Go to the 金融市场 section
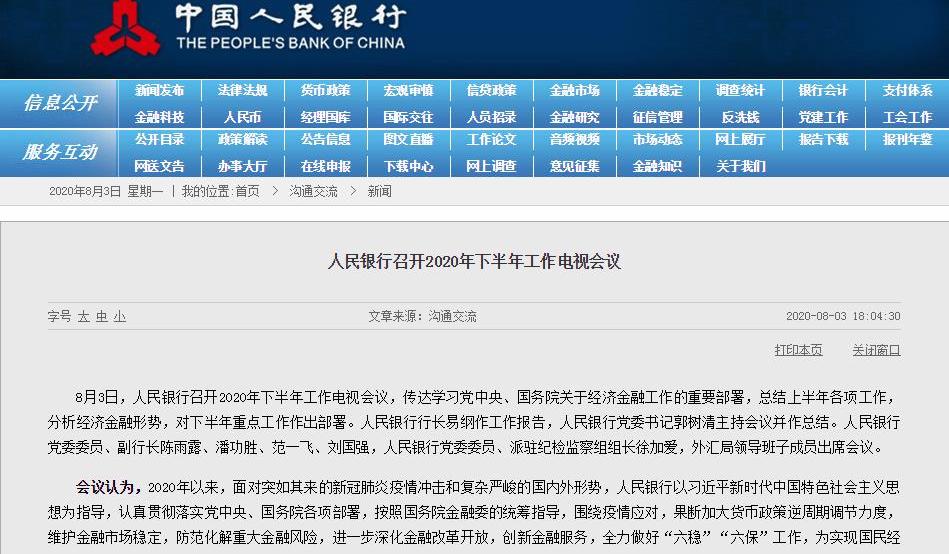949x554 pixels. coord(574,91)
